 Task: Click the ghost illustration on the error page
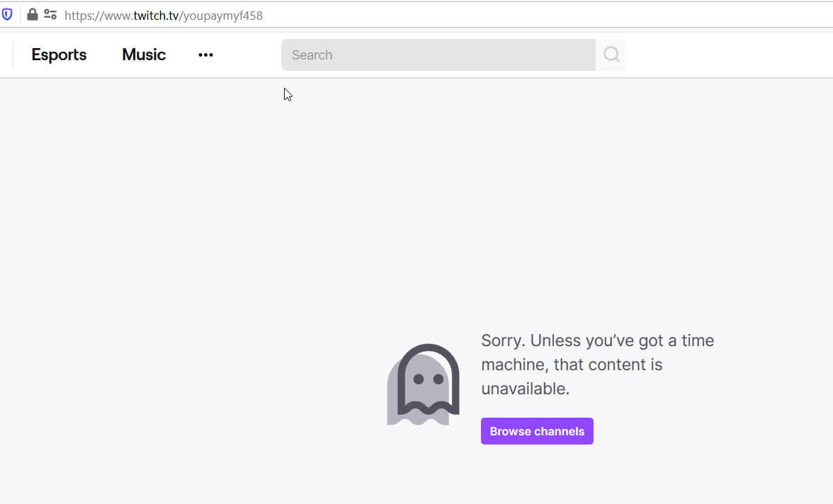424,385
